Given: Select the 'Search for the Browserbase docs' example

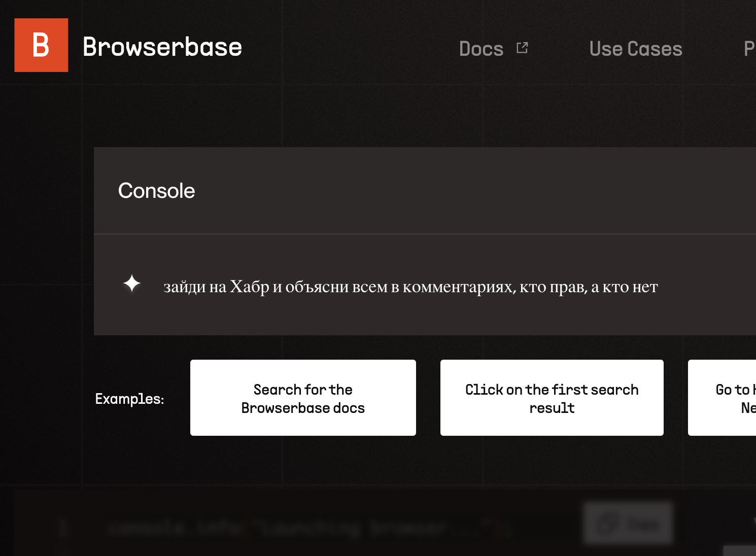Looking at the screenshot, I should (x=303, y=398).
